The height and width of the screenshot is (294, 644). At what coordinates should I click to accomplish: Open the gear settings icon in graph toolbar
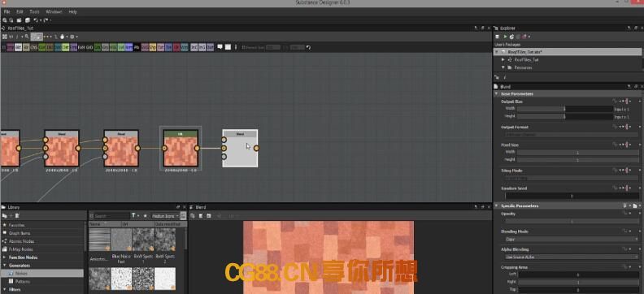(72, 37)
